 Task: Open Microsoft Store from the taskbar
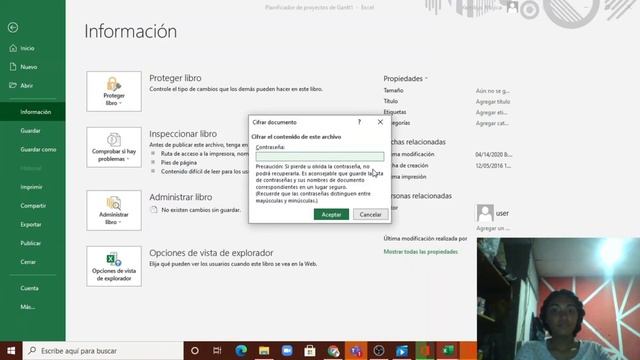pos(310,351)
